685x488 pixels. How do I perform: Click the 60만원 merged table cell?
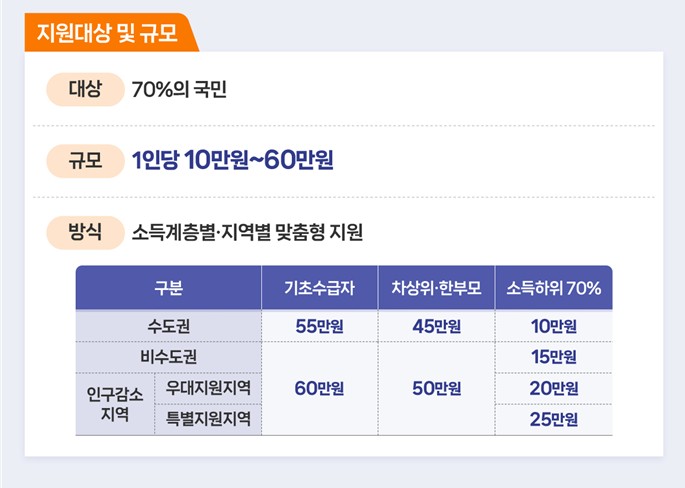tap(319, 389)
